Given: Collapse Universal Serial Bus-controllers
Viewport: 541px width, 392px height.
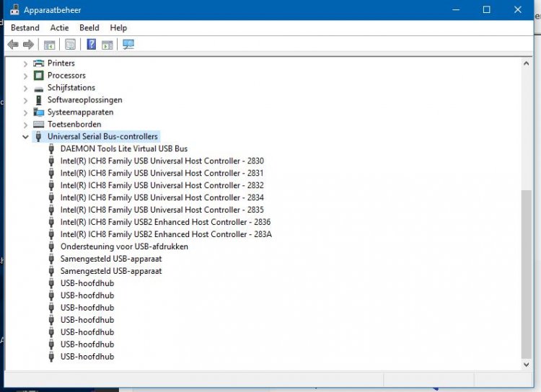Looking at the screenshot, I should [x=26, y=137].
